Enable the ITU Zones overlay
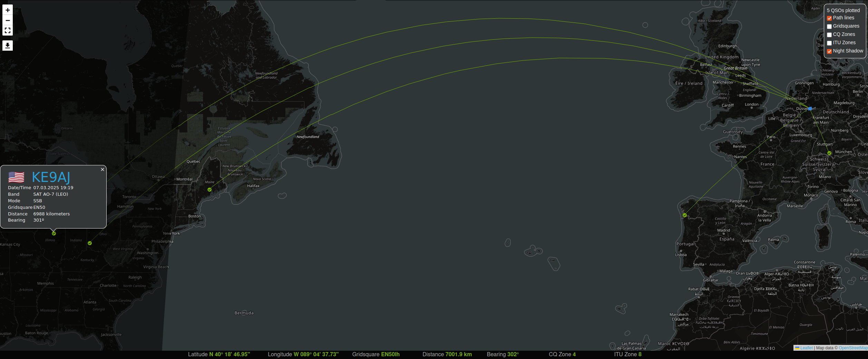 tap(829, 43)
